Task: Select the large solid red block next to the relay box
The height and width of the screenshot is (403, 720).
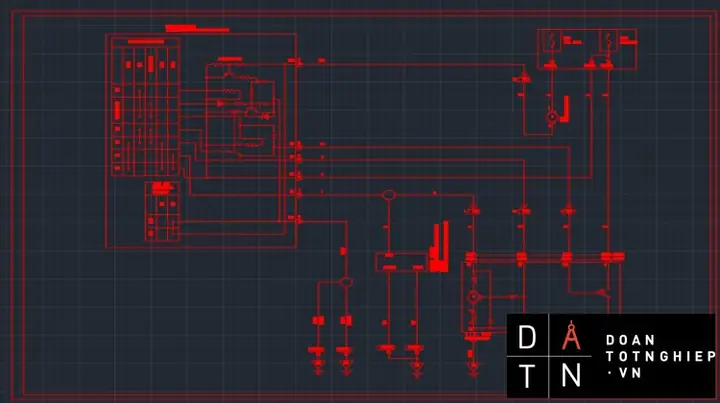Action: 439,248
